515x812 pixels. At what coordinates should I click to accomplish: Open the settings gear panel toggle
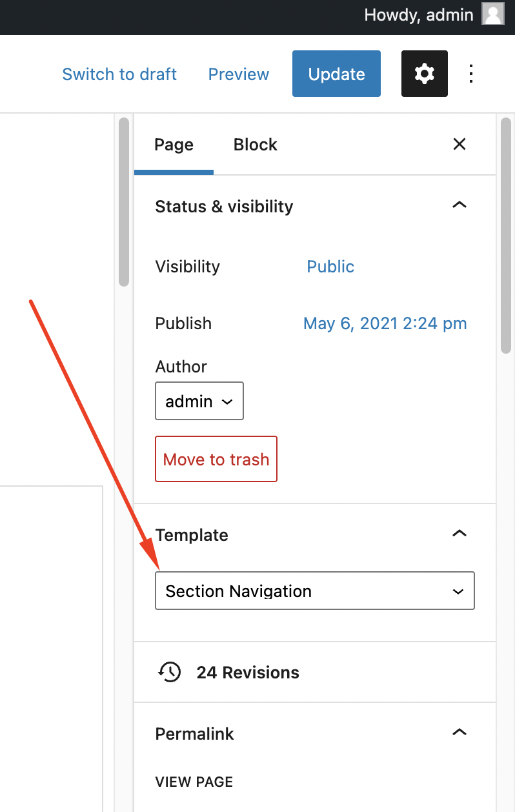pos(424,74)
